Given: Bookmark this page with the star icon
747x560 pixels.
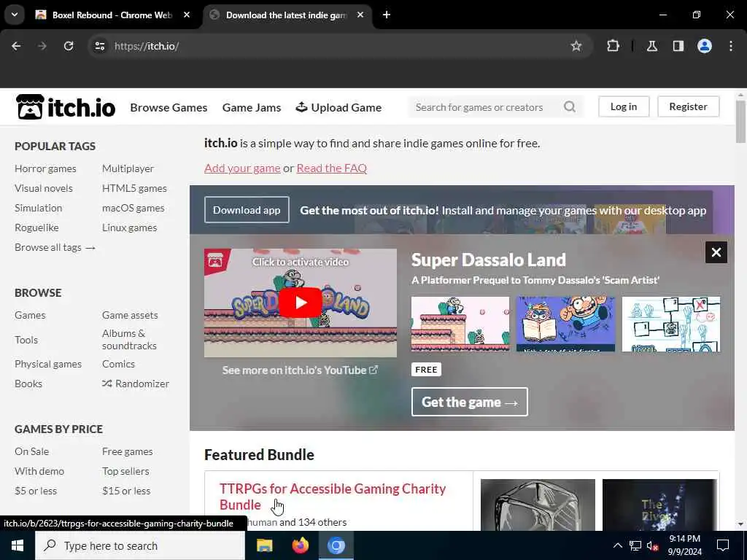Looking at the screenshot, I should 576,46.
